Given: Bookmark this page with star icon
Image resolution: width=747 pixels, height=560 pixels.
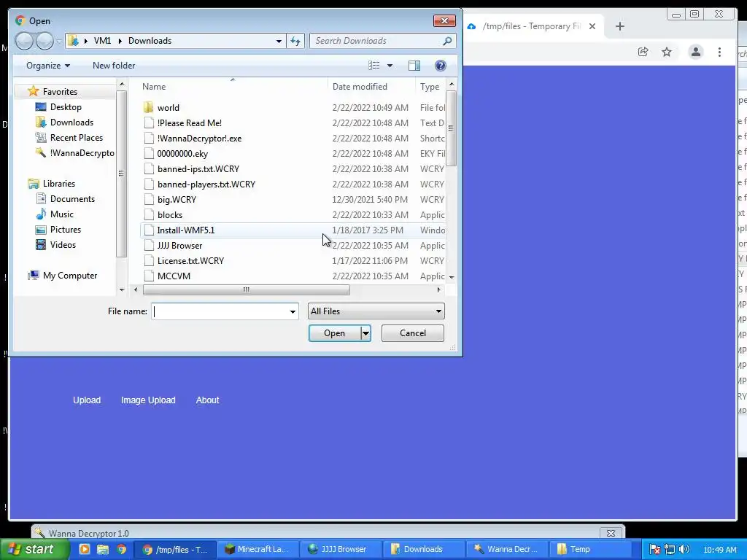Looking at the screenshot, I should (x=667, y=52).
